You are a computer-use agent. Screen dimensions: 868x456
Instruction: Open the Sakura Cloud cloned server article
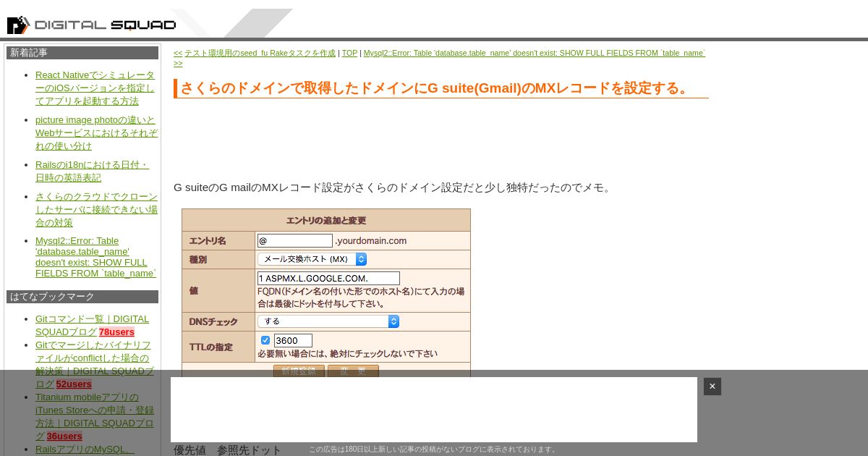pyautogui.click(x=96, y=210)
